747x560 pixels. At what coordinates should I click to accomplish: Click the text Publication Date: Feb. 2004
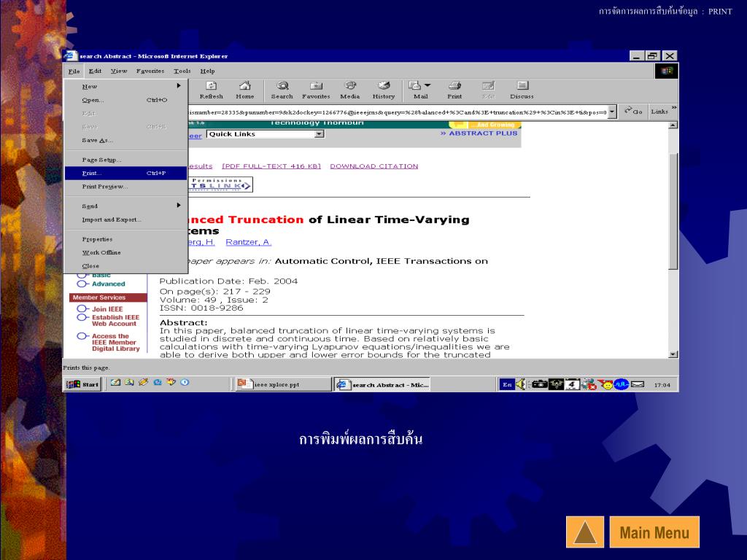[x=228, y=281]
